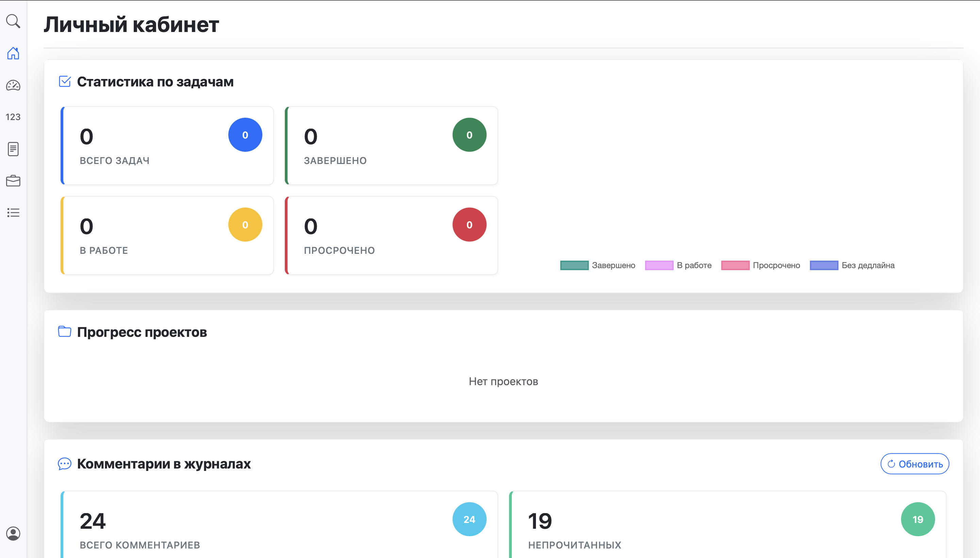Go to home via house icon
The width and height of the screenshot is (980, 558).
tap(13, 53)
